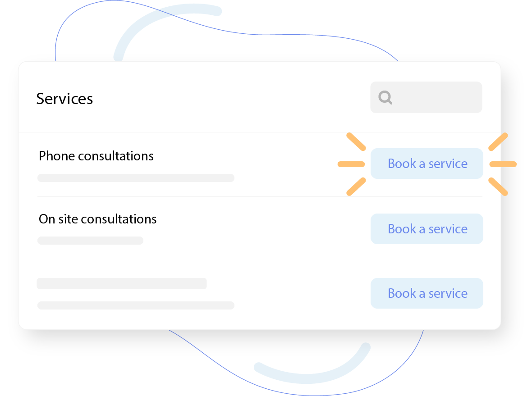This screenshot has height=396, width=532.
Task: Click upper-left orange ray beside highlighted button
Action: click(x=356, y=141)
